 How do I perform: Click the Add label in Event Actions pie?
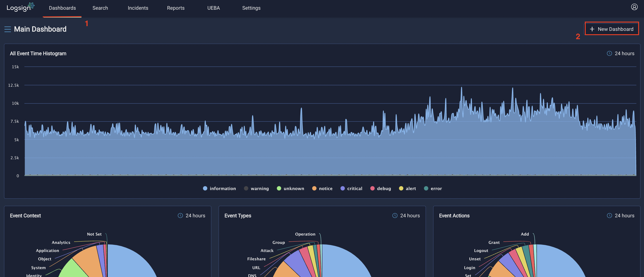coord(525,234)
